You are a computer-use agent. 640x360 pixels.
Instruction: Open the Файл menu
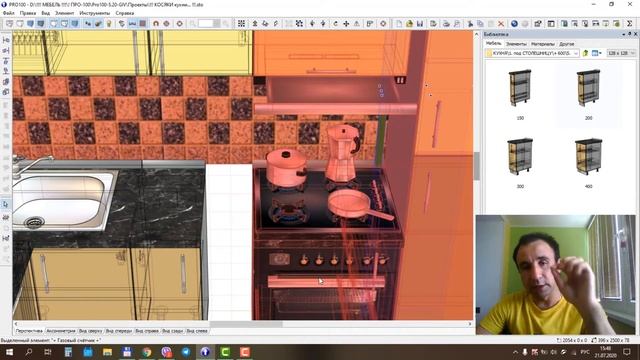pos(9,13)
